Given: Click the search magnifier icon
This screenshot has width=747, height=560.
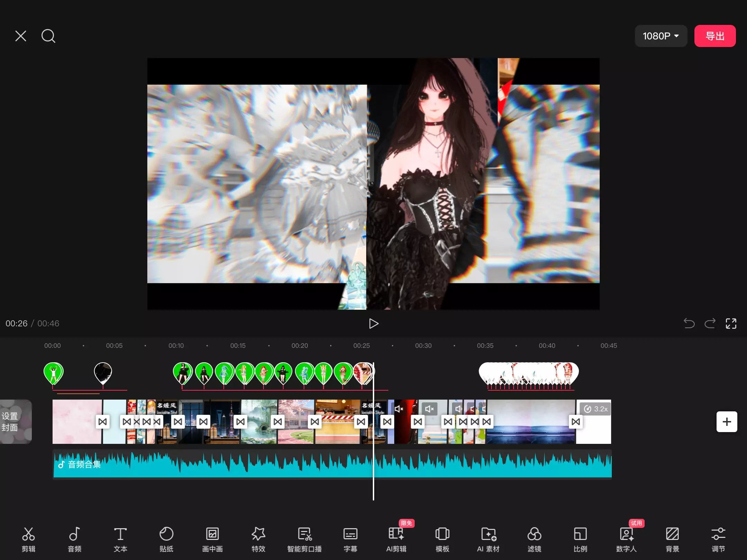Looking at the screenshot, I should point(48,36).
